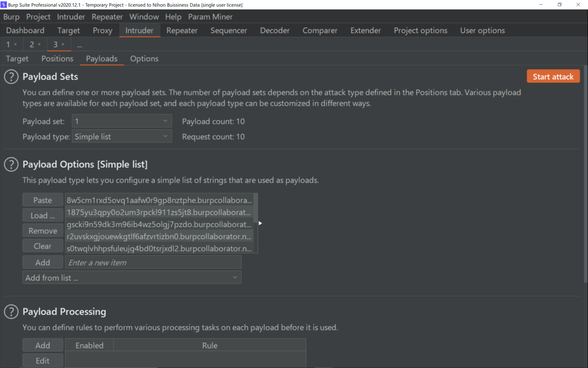Open the Param Miner menu
588x368 pixels.
[x=211, y=17]
